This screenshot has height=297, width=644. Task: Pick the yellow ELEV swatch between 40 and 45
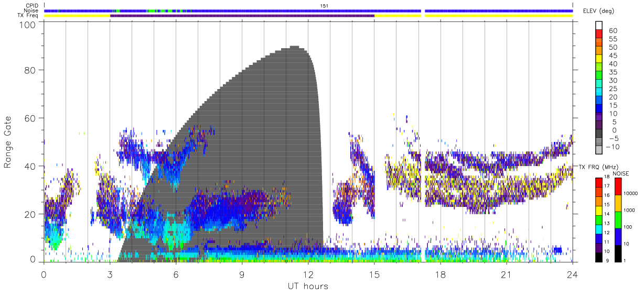(x=599, y=60)
